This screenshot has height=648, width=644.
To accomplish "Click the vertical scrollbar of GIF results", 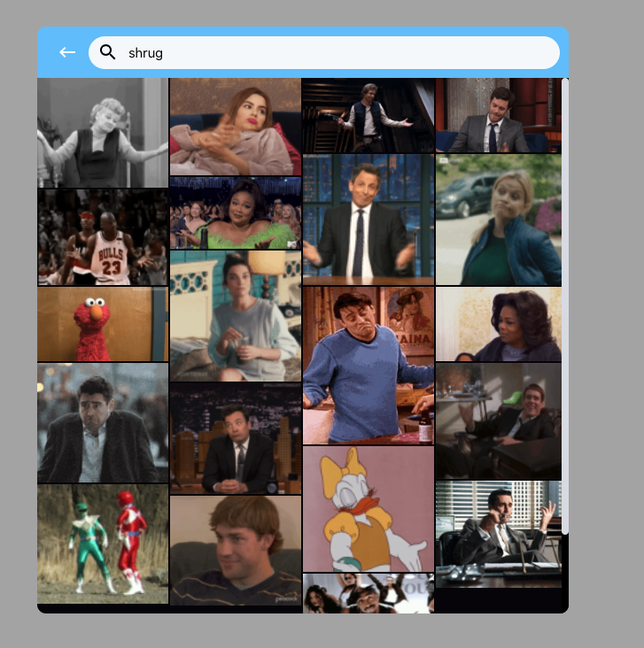I will pos(564,305).
